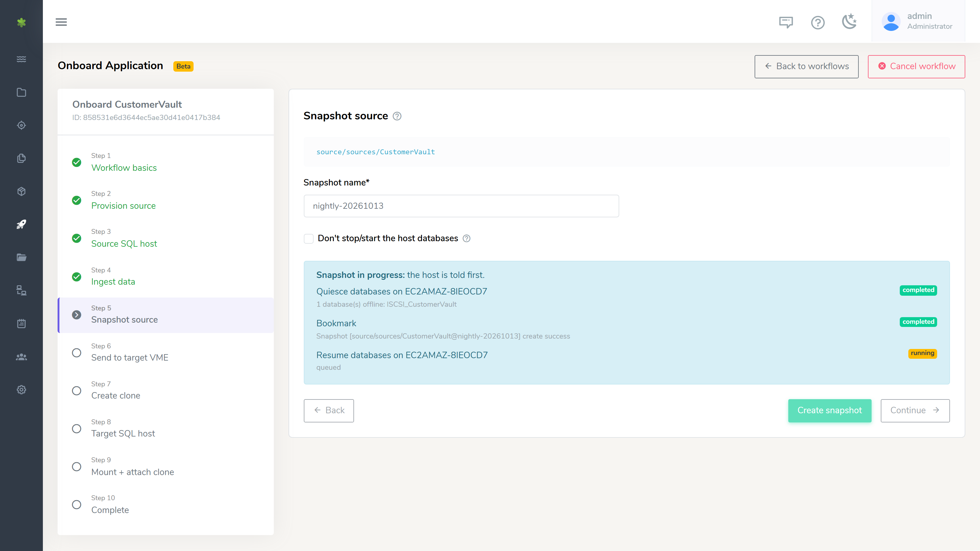The width and height of the screenshot is (980, 551).
Task: Open Step 10 Complete
Action: tap(165, 504)
